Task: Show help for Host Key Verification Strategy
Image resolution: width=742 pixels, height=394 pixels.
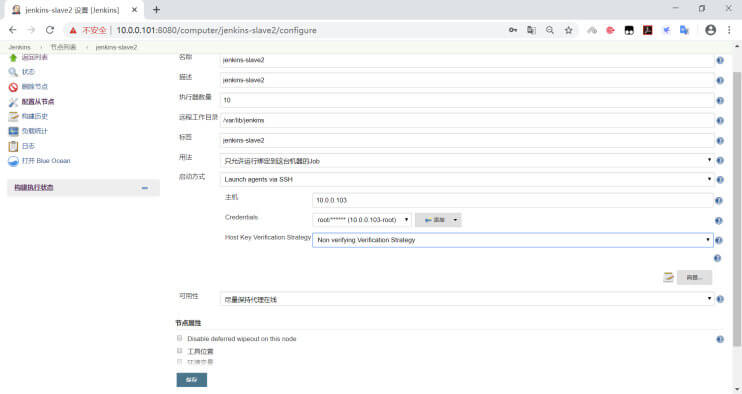Action: (718, 240)
